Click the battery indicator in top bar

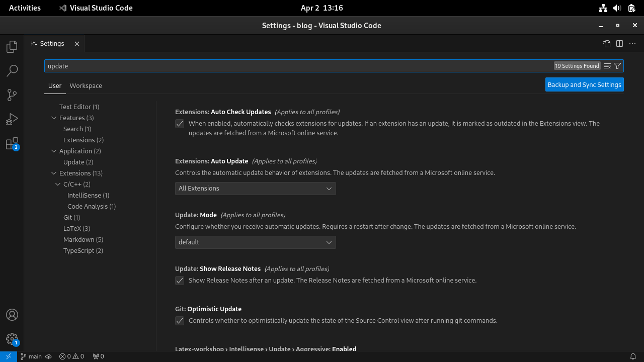632,8
